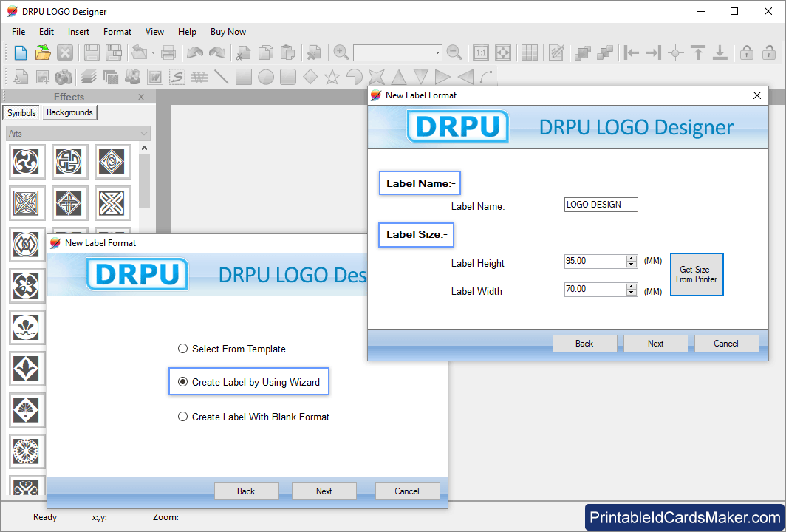
Task: Click the Save As floppy icon
Action: tap(114, 52)
